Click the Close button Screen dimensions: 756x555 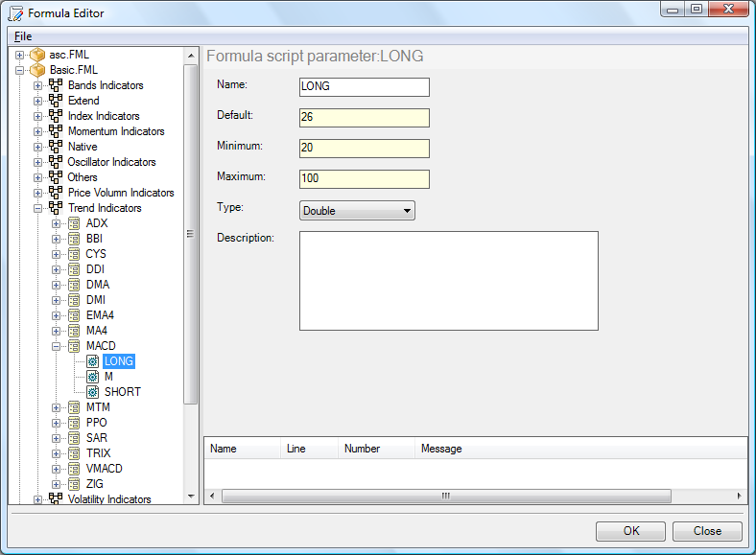707,531
